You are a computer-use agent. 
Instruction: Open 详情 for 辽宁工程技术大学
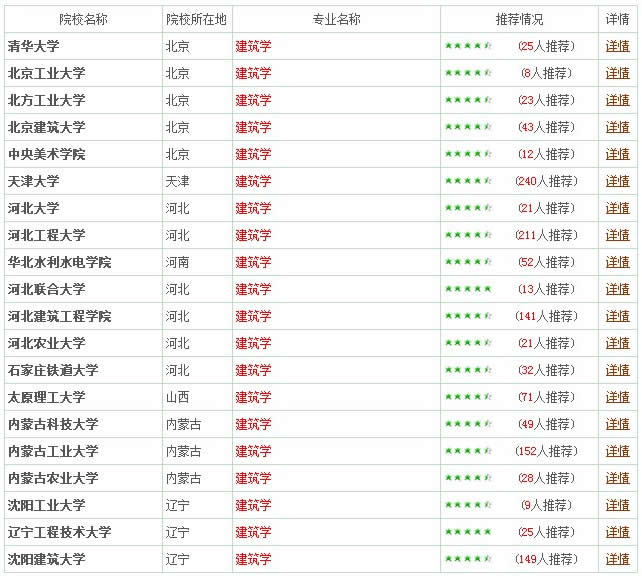(x=617, y=532)
